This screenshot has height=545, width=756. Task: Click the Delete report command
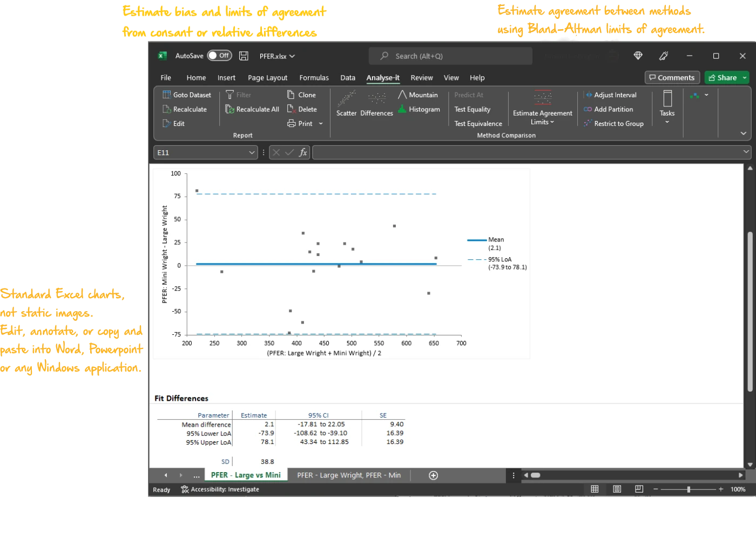(302, 109)
